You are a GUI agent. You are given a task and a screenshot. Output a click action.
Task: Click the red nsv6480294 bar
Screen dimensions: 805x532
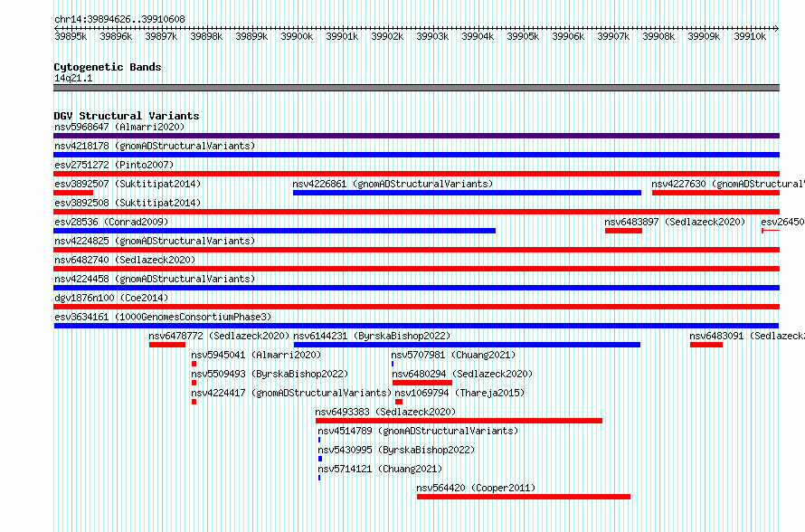tap(422, 383)
